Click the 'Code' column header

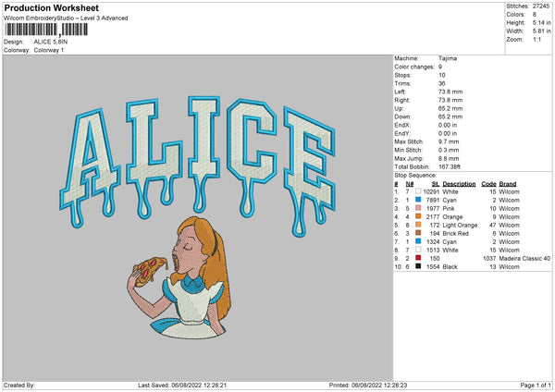488,184
